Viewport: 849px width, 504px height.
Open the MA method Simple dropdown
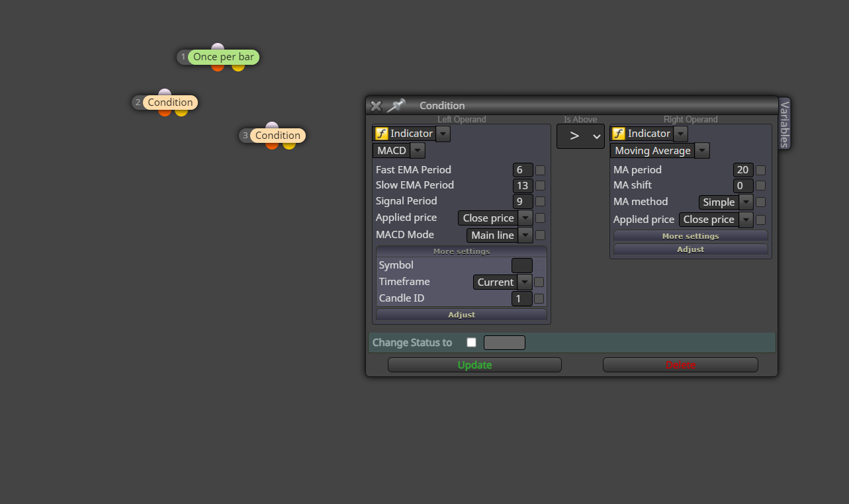pyautogui.click(x=746, y=202)
